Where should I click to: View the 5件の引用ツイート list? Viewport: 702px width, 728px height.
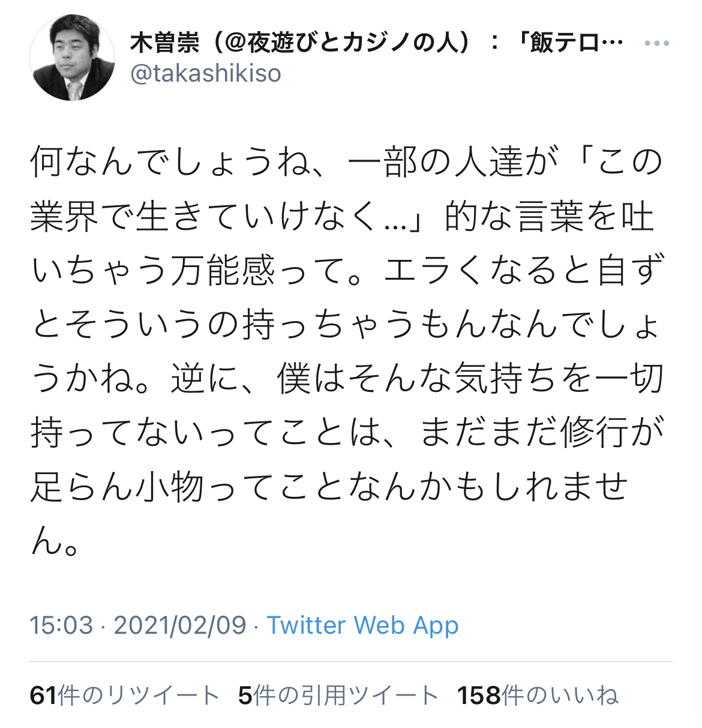coord(338,696)
